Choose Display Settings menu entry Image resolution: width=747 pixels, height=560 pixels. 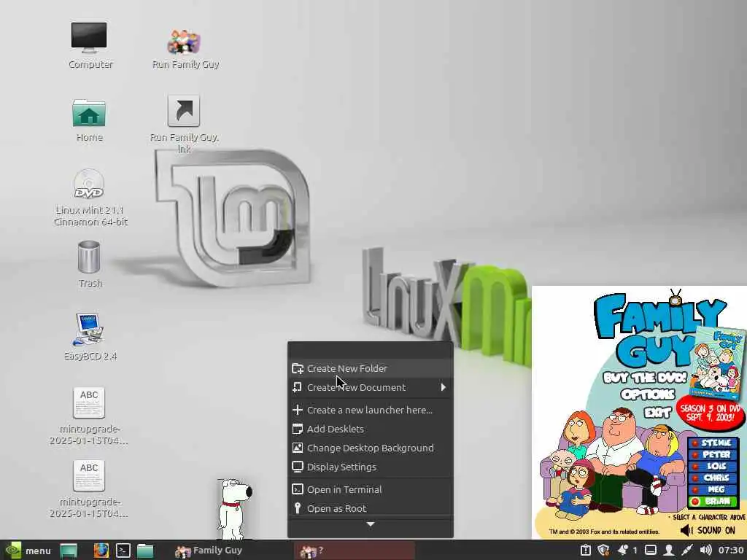pos(371,467)
